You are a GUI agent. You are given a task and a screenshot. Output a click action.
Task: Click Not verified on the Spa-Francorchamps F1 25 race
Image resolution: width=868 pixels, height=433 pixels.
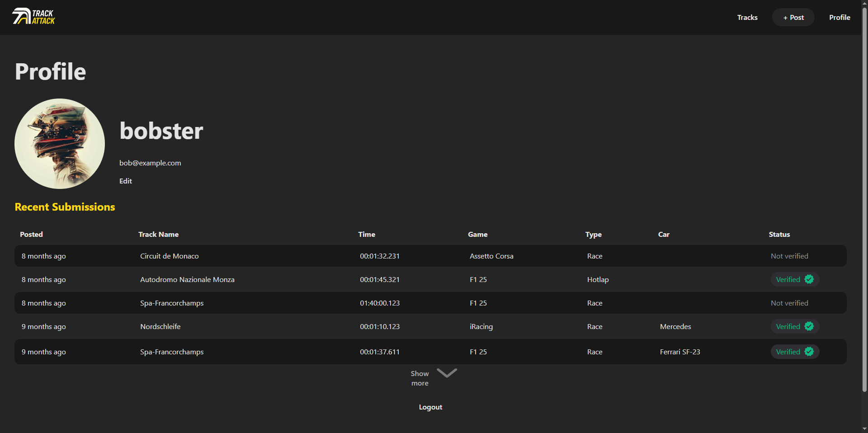coord(789,303)
